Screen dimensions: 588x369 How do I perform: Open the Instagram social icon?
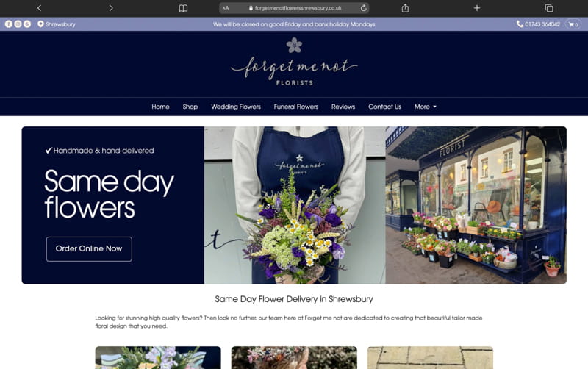(18, 24)
